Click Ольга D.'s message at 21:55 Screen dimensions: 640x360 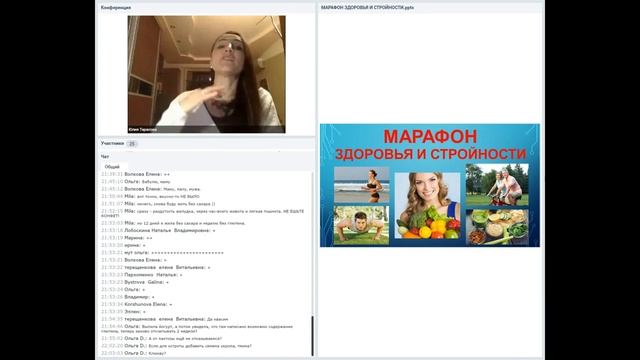(162, 338)
